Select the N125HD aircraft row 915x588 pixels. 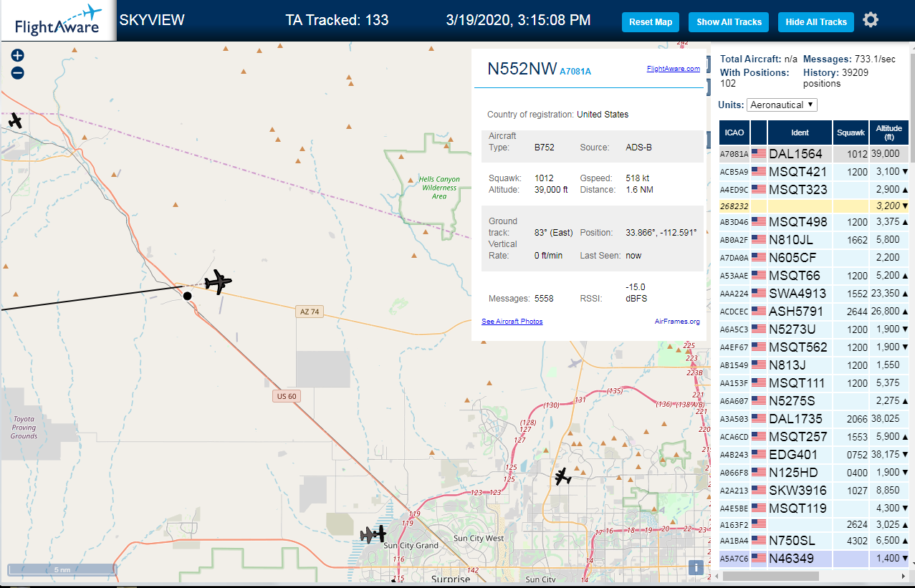pyautogui.click(x=814, y=473)
